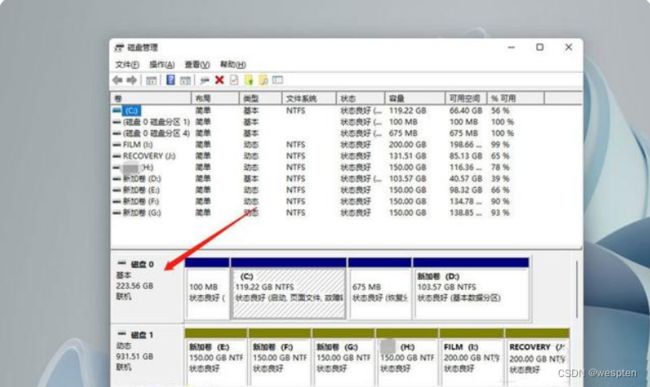Open the 帮助(H) menu
The image size is (650, 387).
233,65
